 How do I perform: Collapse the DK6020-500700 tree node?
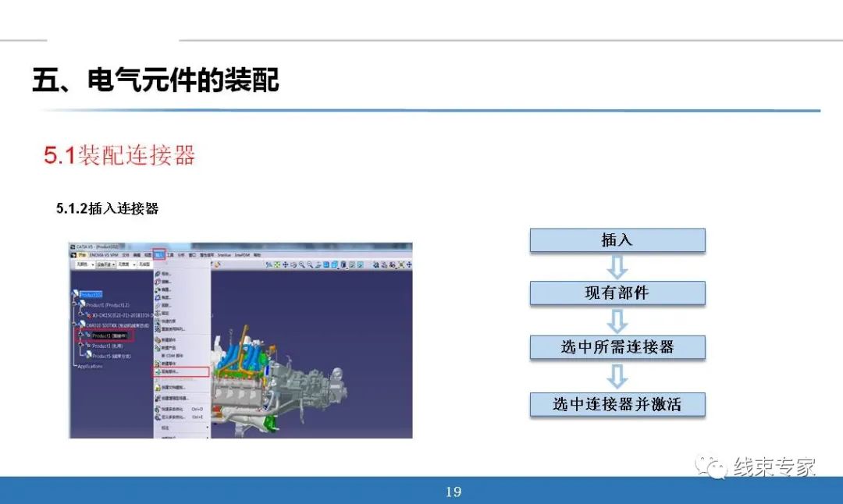click(74, 325)
